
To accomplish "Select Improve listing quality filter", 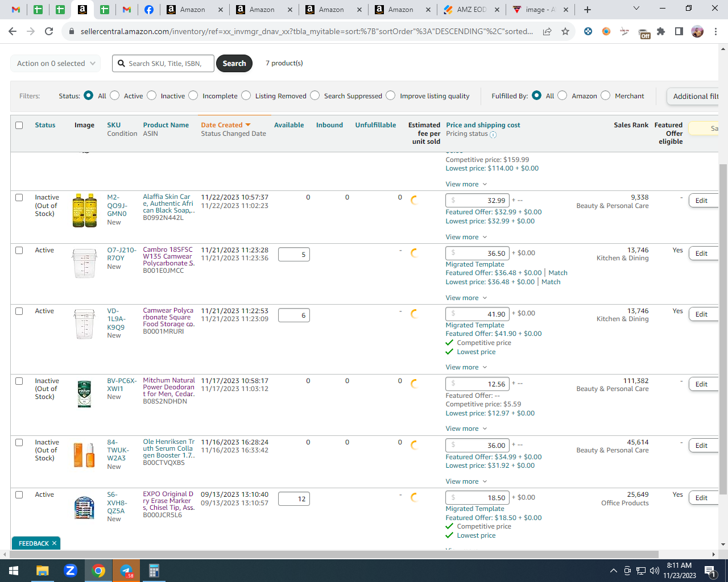I will click(391, 95).
